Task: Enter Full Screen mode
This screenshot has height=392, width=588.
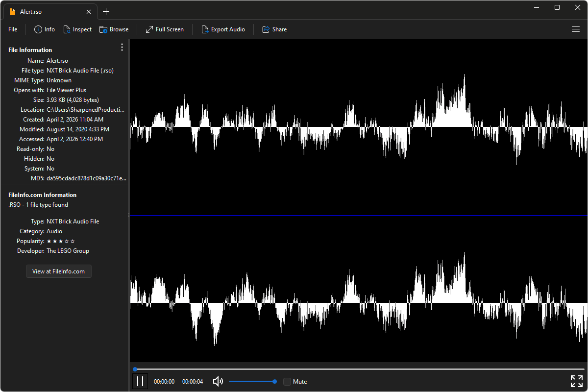Action: pos(164,29)
